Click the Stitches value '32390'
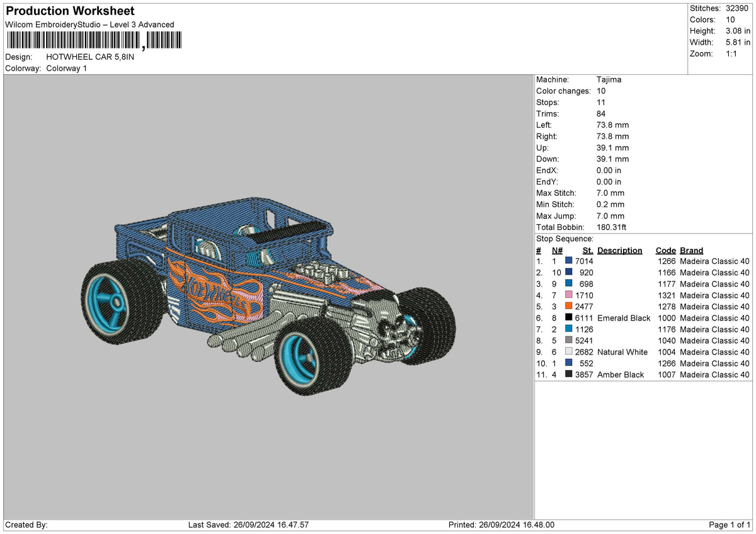Image resolution: width=756 pixels, height=534 pixels. [x=736, y=8]
